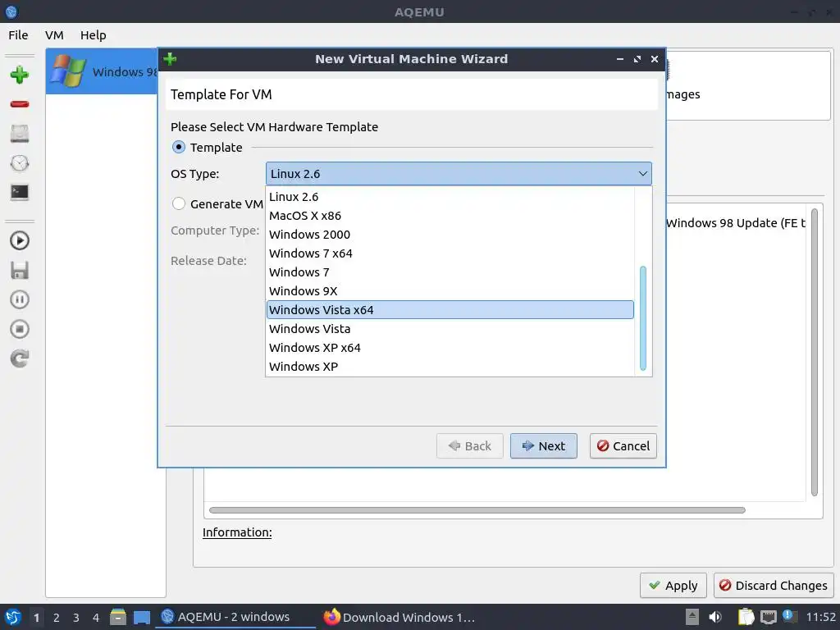
Task: Click the 11:52 clock in the taskbar
Action: pyautogui.click(x=820, y=617)
